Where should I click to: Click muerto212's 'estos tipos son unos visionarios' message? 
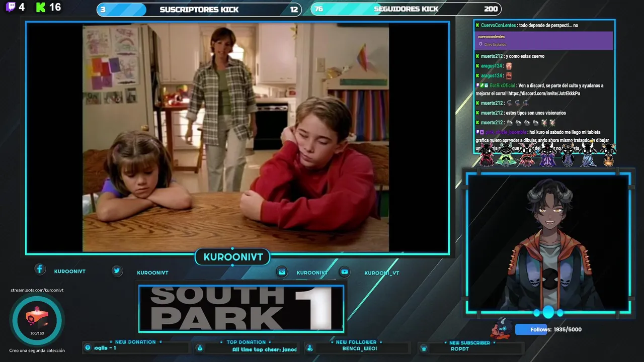pyautogui.click(x=536, y=113)
